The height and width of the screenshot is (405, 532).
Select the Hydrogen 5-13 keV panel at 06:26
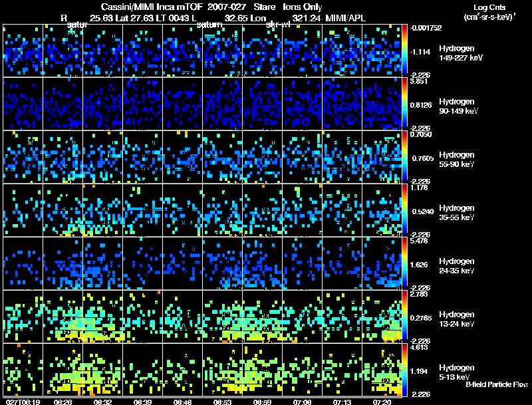63,370
